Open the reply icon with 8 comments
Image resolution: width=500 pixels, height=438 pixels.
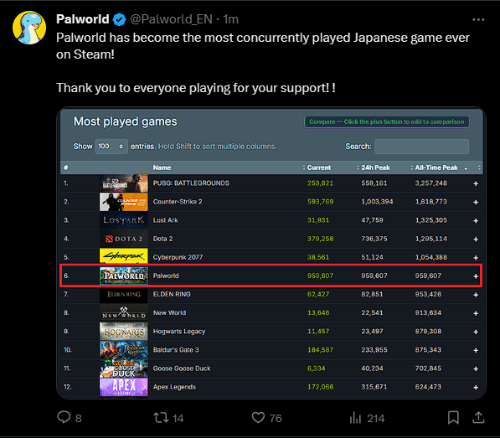click(64, 417)
